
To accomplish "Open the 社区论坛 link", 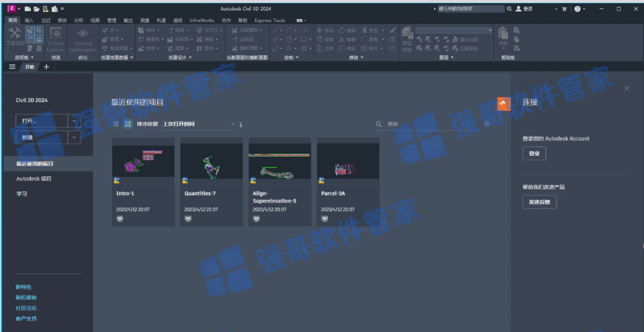I will point(26,308).
